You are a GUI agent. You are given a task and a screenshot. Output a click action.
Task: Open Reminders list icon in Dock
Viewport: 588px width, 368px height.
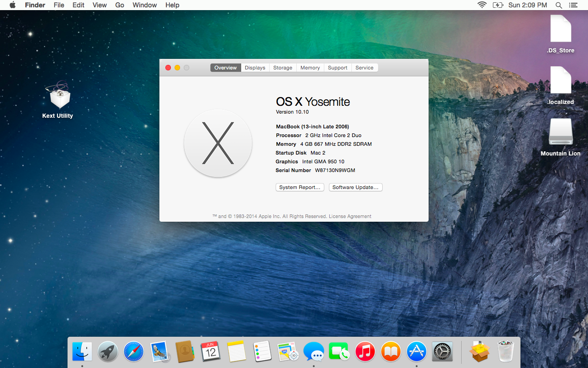(x=262, y=352)
